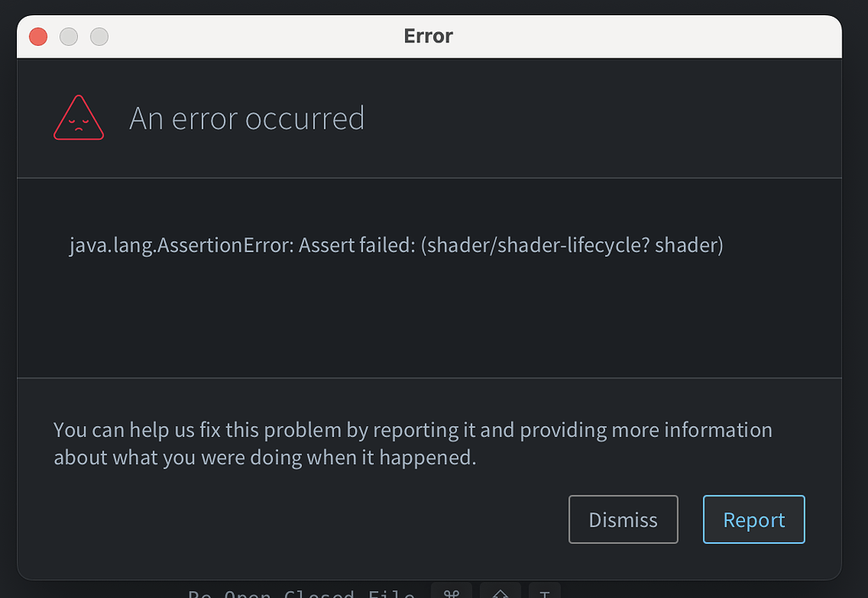Screen dimensions: 868x598
Task: Click the T key symbol in the shortcut hint
Action: click(545, 593)
